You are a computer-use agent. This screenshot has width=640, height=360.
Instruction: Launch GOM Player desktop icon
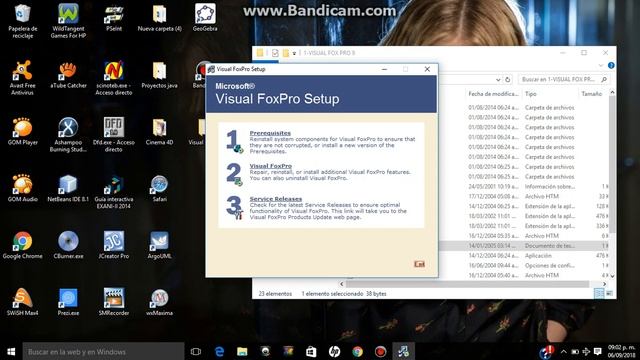click(x=22, y=132)
